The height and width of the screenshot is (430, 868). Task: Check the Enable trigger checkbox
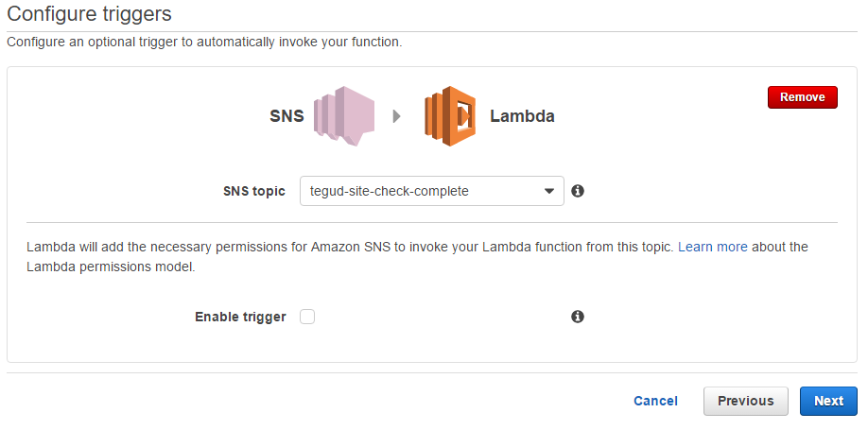pos(307,317)
